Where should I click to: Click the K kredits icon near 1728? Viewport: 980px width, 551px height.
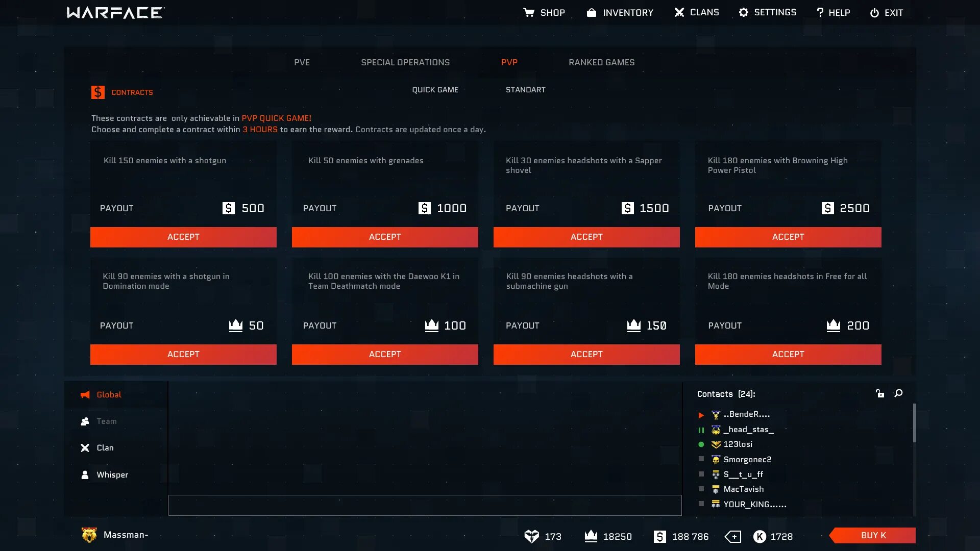pyautogui.click(x=760, y=536)
